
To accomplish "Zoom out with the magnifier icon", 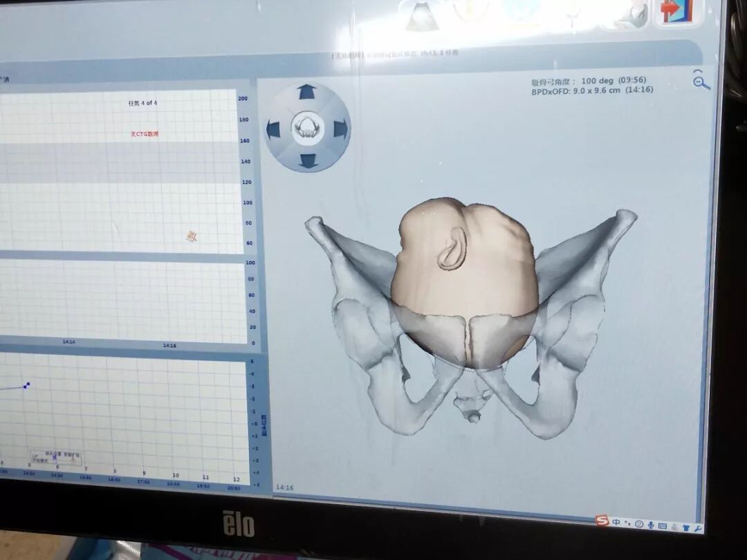I will pos(701,80).
